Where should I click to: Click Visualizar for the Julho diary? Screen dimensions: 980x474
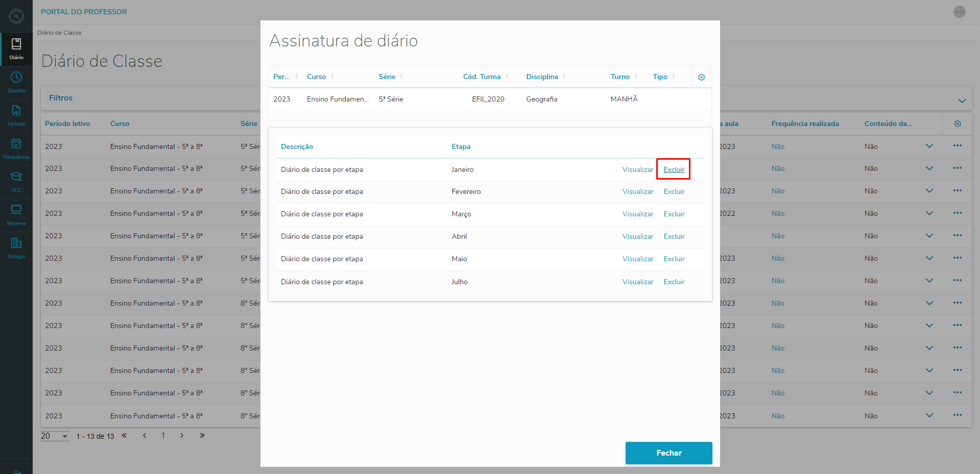click(638, 282)
